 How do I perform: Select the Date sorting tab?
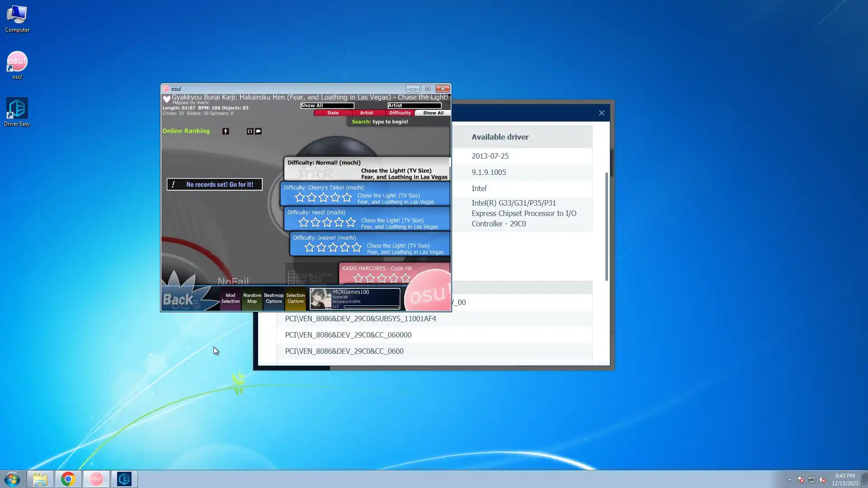333,113
